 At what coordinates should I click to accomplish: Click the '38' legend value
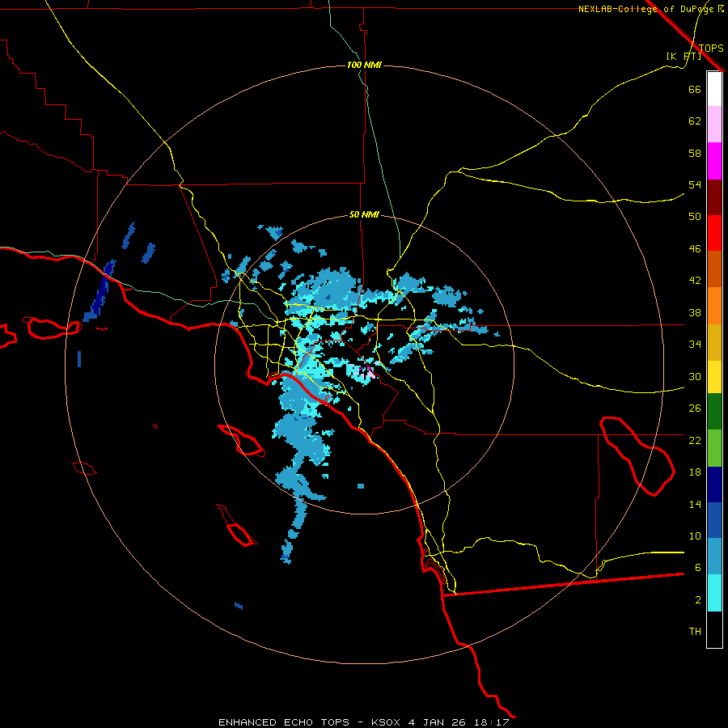(x=695, y=312)
